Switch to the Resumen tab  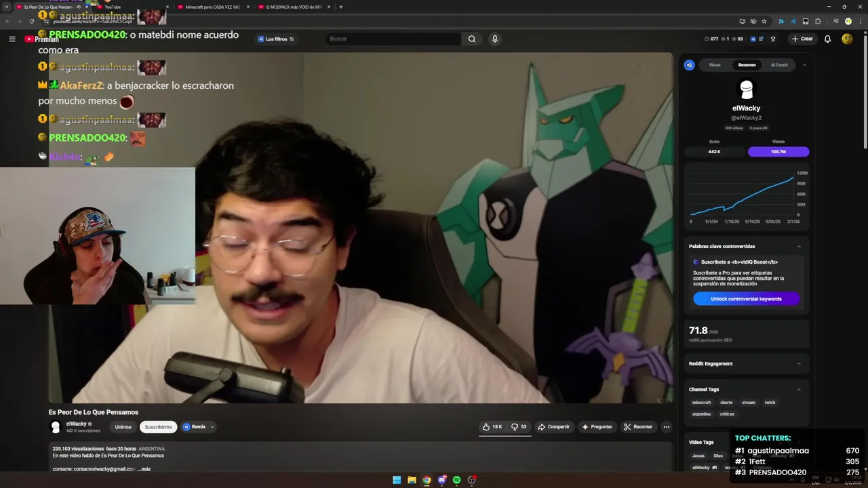click(747, 65)
